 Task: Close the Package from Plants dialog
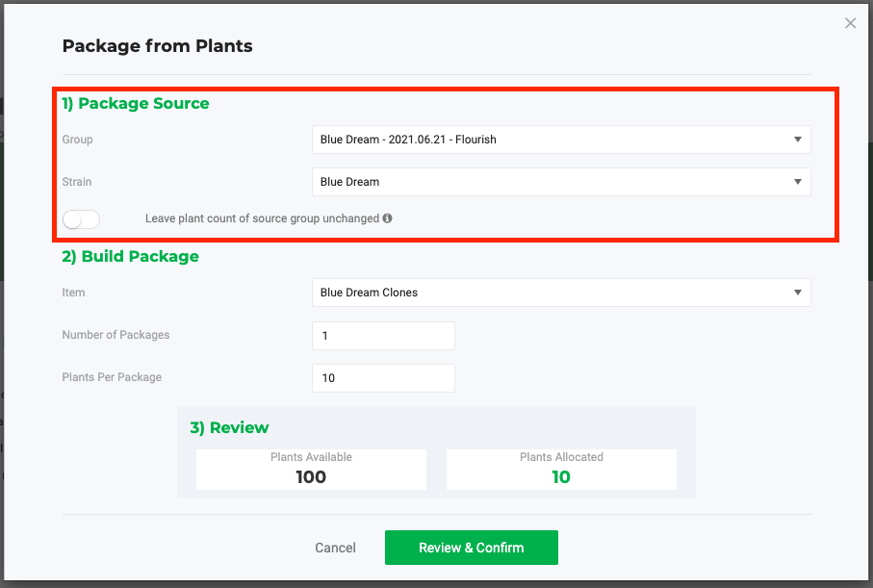pos(850,23)
